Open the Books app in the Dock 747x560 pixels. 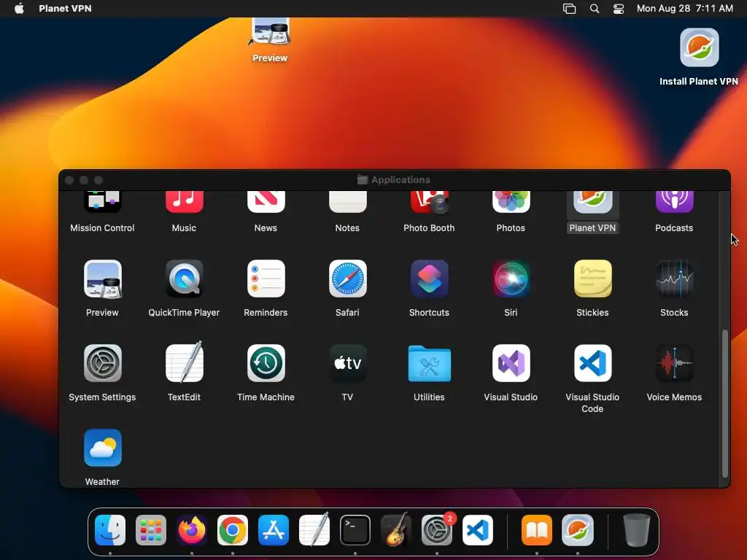(537, 530)
